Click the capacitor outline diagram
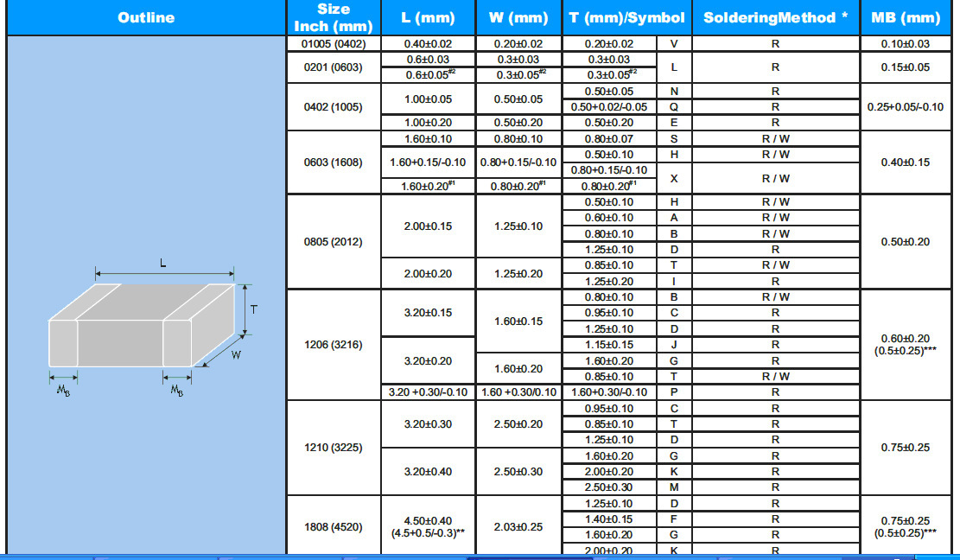 [x=152, y=328]
